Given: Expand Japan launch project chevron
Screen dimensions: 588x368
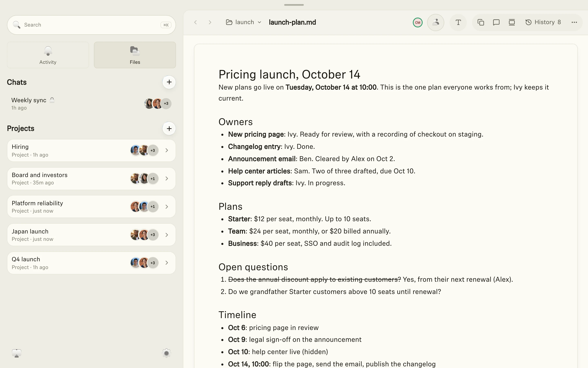Looking at the screenshot, I should [167, 235].
